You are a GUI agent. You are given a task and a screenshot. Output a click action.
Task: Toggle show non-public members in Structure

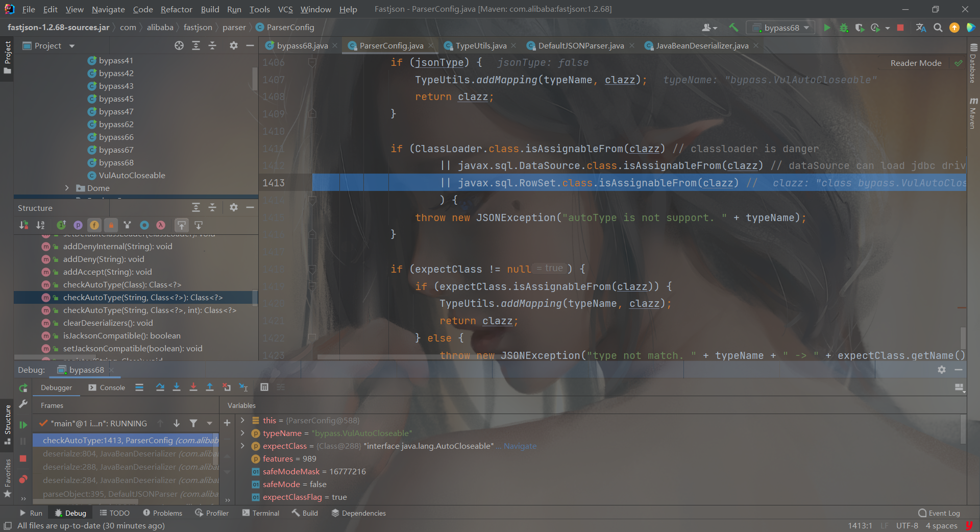click(x=111, y=225)
